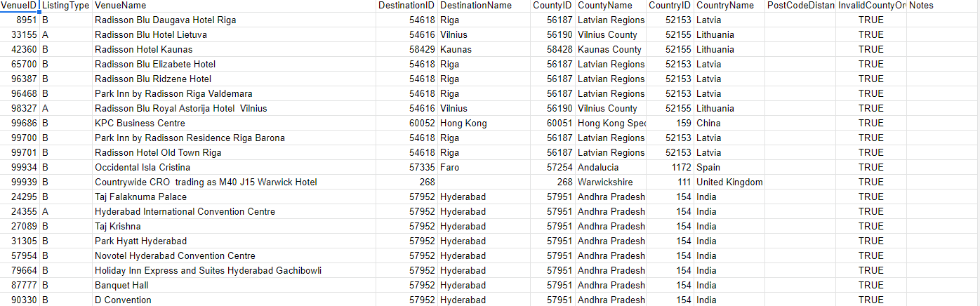Select CountyID cell 57254
The width and height of the screenshot is (980, 306).
tap(553, 167)
